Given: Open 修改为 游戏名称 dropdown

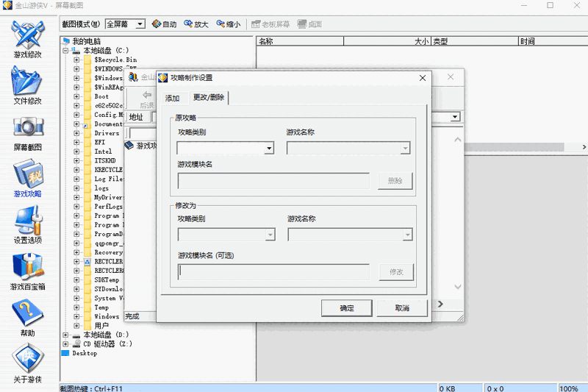Looking at the screenshot, I should [407, 235].
